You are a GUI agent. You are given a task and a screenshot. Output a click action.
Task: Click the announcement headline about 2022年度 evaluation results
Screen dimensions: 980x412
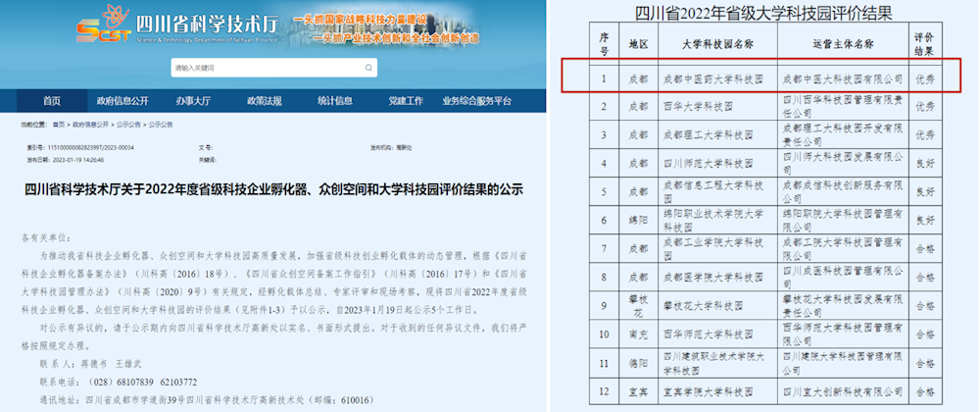click(273, 189)
